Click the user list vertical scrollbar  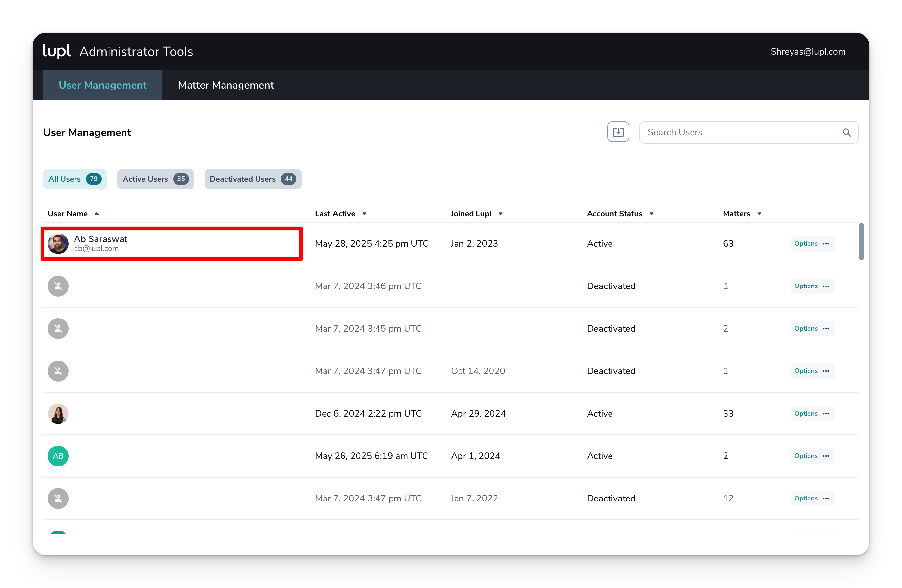(x=861, y=242)
